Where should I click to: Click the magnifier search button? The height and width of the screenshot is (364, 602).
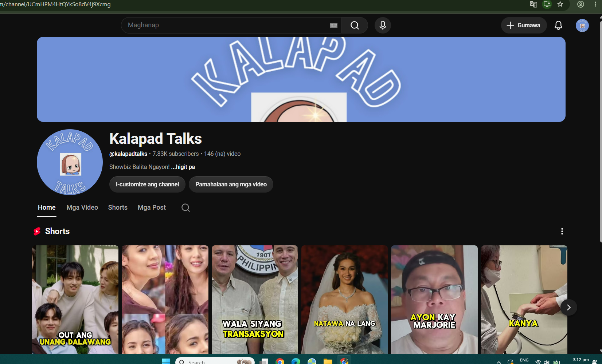point(355,25)
